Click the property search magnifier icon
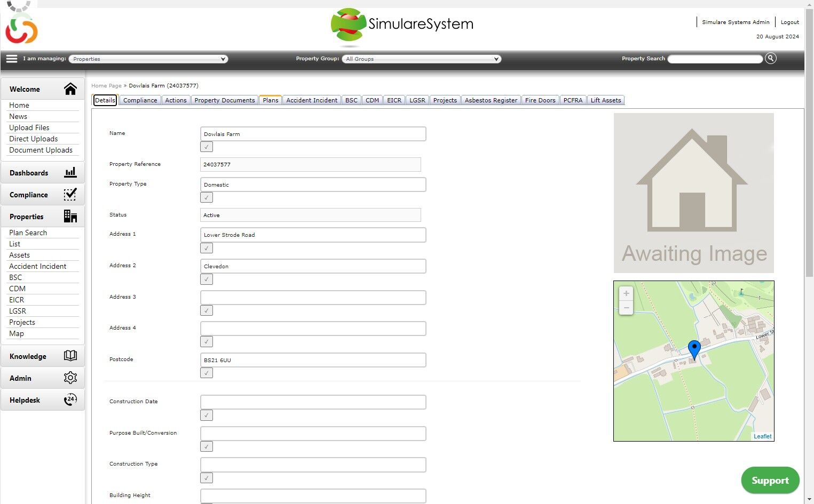 [770, 59]
